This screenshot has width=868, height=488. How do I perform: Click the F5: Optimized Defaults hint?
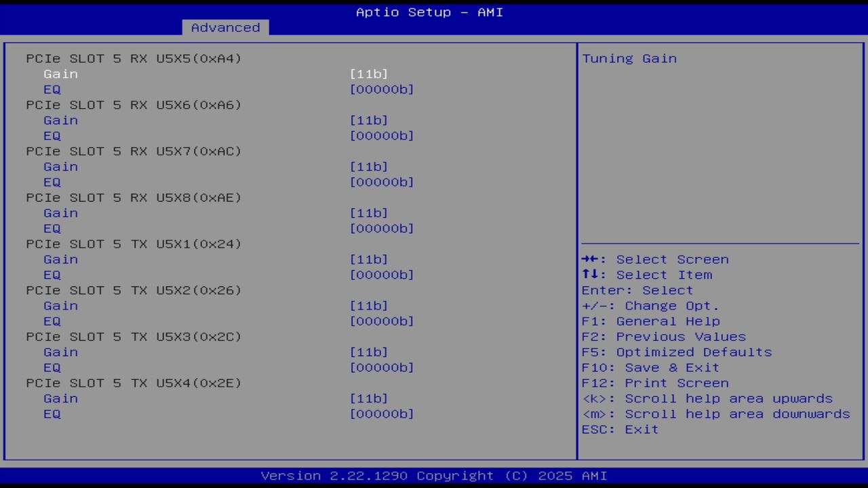(x=677, y=352)
